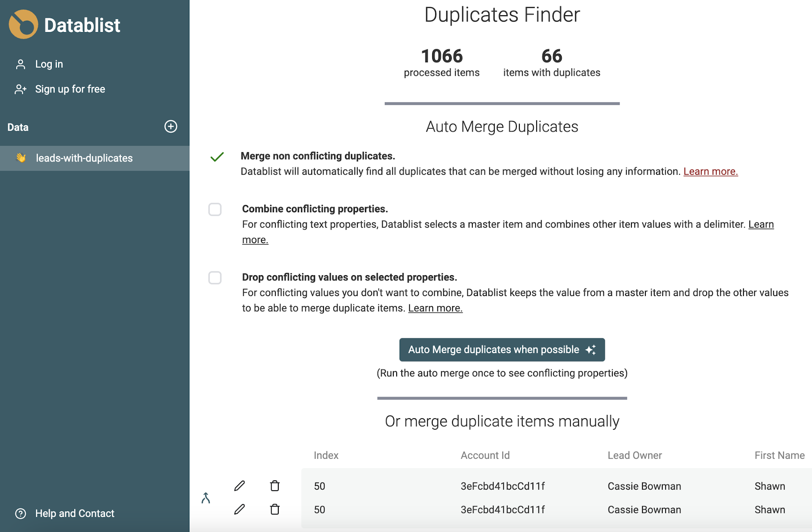Click Sign up for free
This screenshot has height=532, width=812.
tap(70, 89)
